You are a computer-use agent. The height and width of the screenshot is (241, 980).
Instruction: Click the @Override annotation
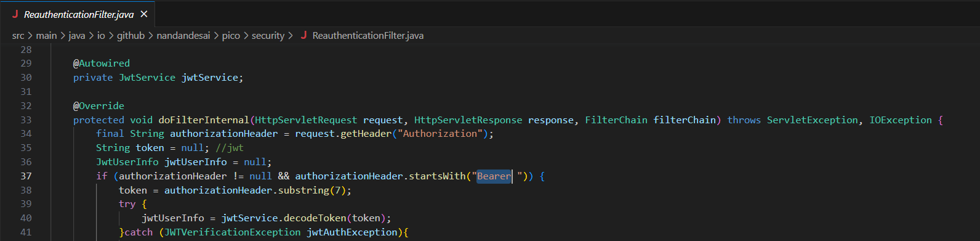(x=98, y=106)
